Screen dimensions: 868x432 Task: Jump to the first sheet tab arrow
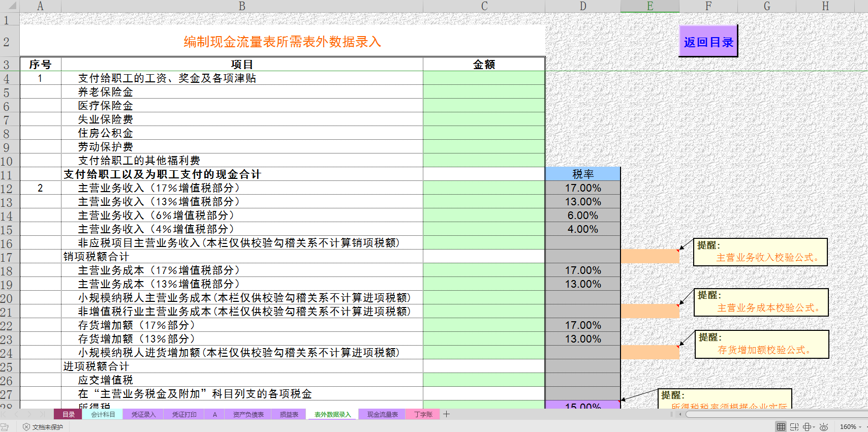click(4, 414)
